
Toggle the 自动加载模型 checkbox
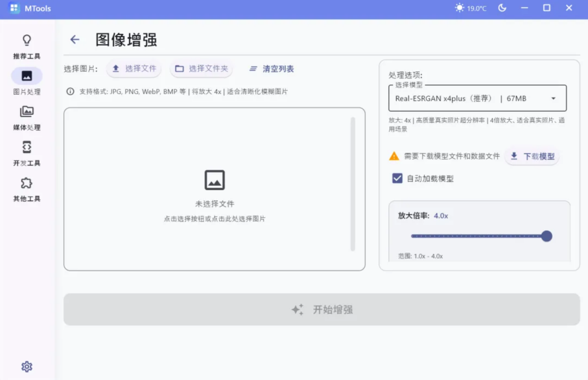click(x=397, y=179)
